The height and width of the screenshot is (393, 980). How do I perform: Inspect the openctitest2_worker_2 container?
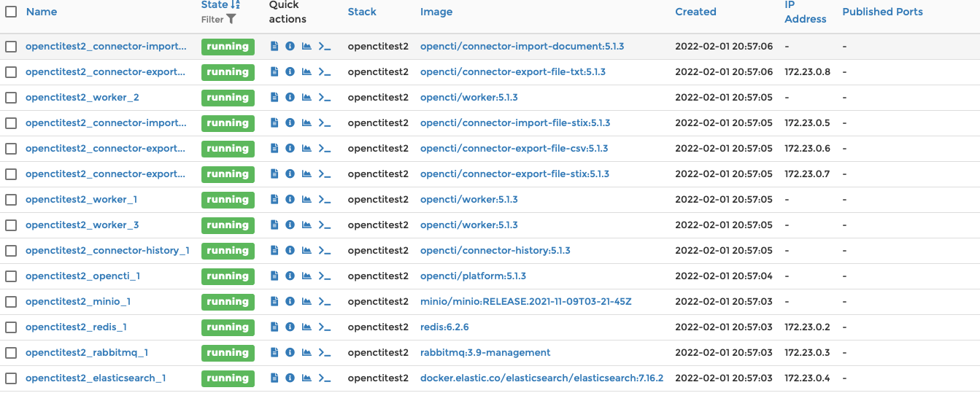pyautogui.click(x=290, y=97)
